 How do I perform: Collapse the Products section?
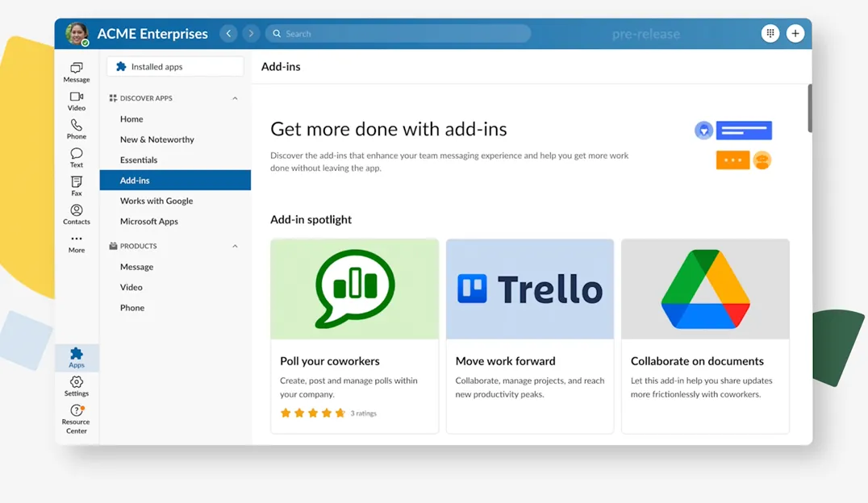(235, 247)
